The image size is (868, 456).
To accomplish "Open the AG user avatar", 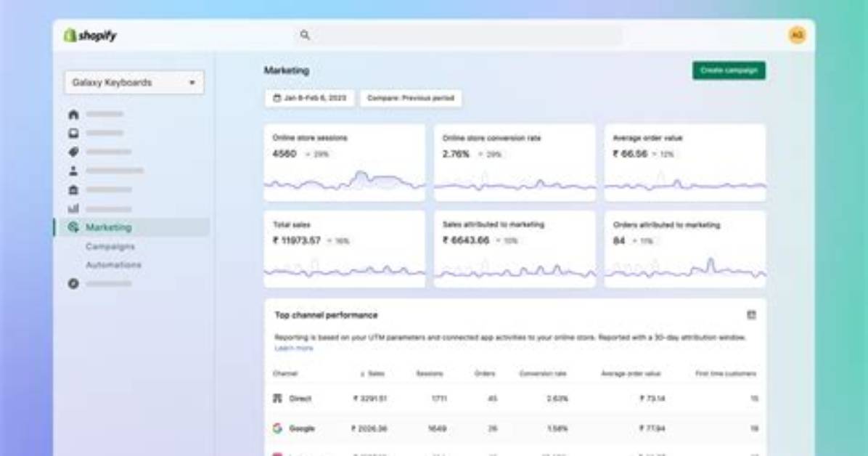I will pos(797,35).
